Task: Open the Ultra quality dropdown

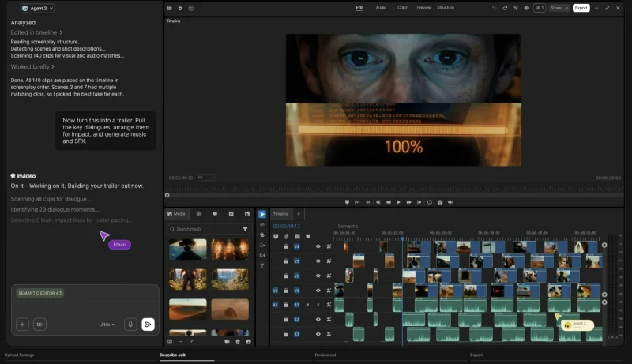Action: (x=107, y=325)
